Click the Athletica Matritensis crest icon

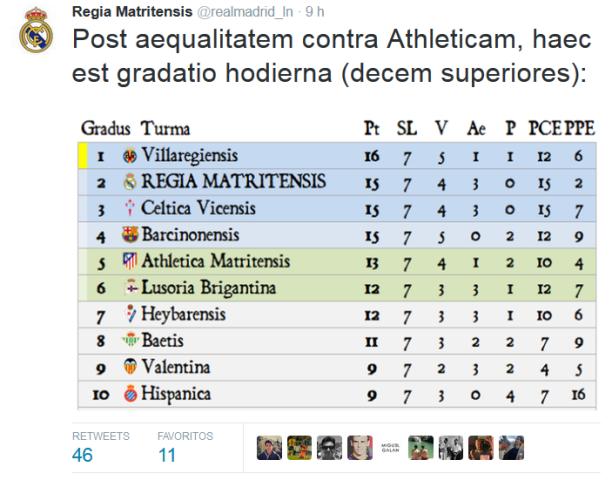pyautogui.click(x=130, y=261)
